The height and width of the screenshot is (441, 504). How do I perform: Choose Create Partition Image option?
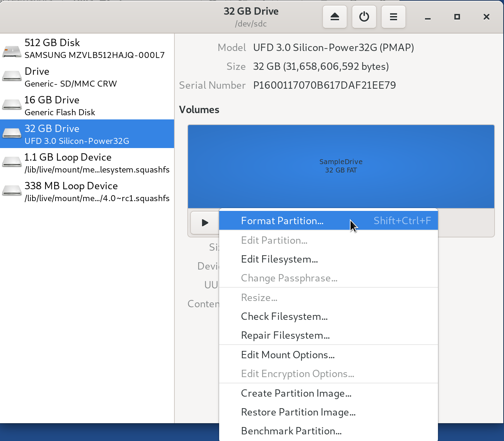tap(296, 393)
